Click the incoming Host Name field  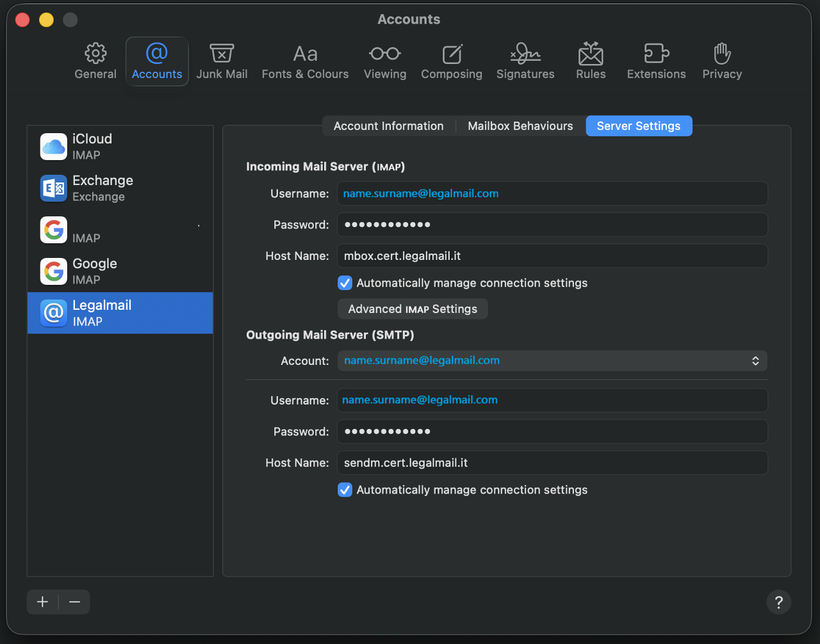pyautogui.click(x=552, y=256)
